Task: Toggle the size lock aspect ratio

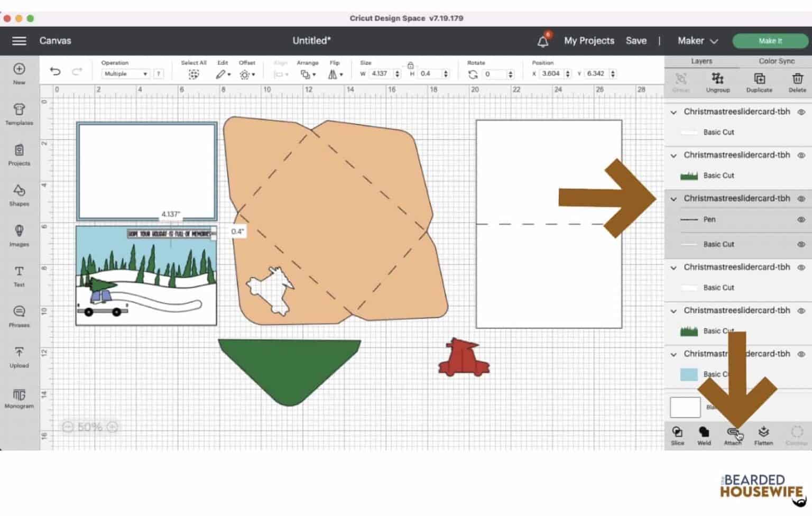Action: click(x=410, y=66)
